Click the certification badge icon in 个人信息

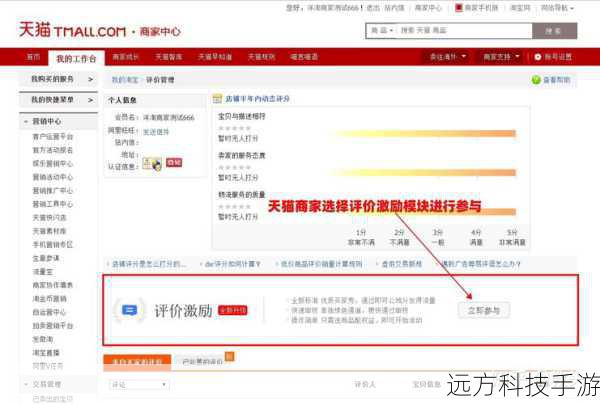(x=152, y=164)
